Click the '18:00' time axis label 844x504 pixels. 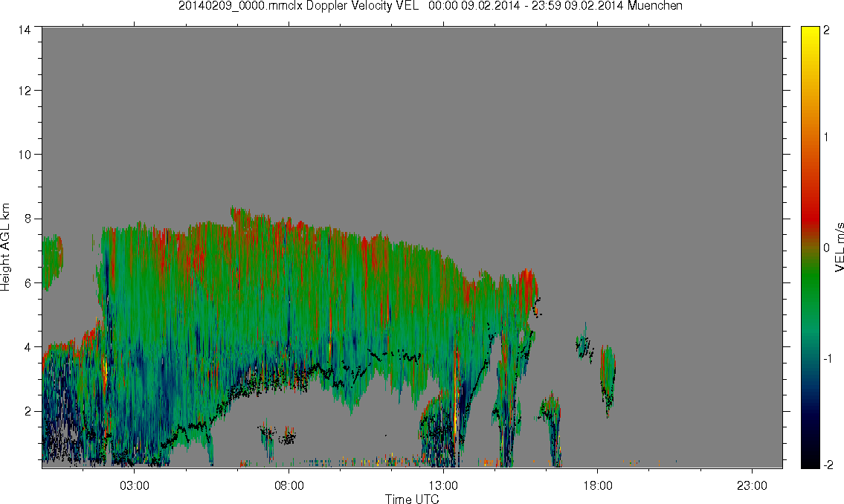click(x=598, y=485)
